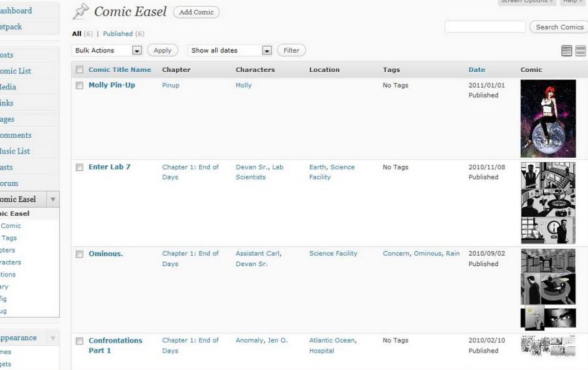Screen dimensions: 588x370
Task: Open Comments menu in sidebar
Action: coord(16,135)
